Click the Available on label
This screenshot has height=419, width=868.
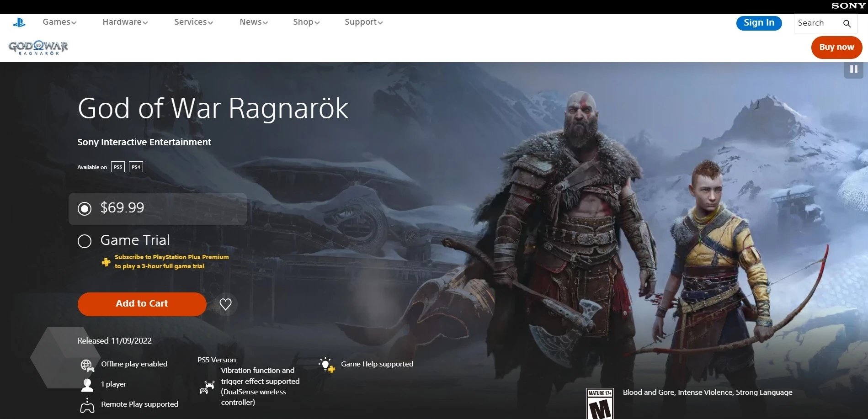point(92,167)
